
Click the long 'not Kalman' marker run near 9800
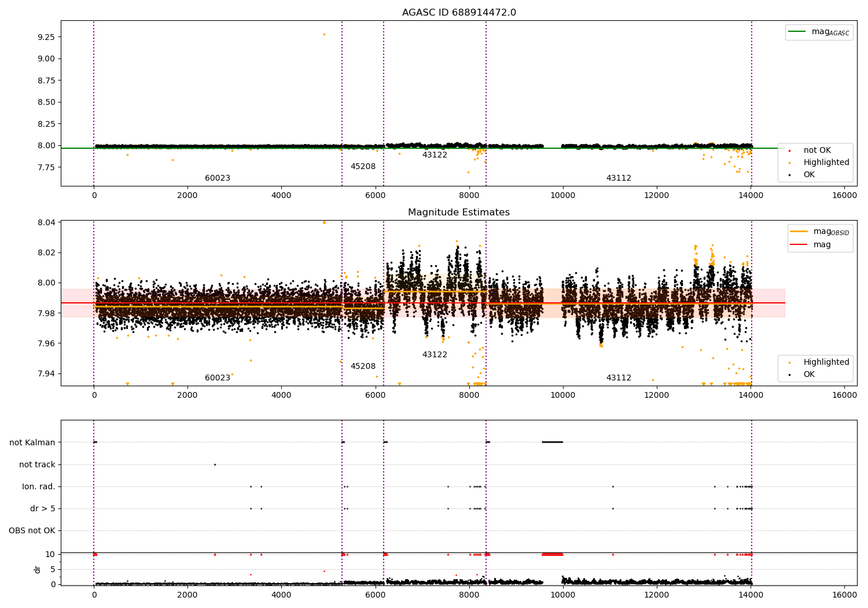point(552,442)
